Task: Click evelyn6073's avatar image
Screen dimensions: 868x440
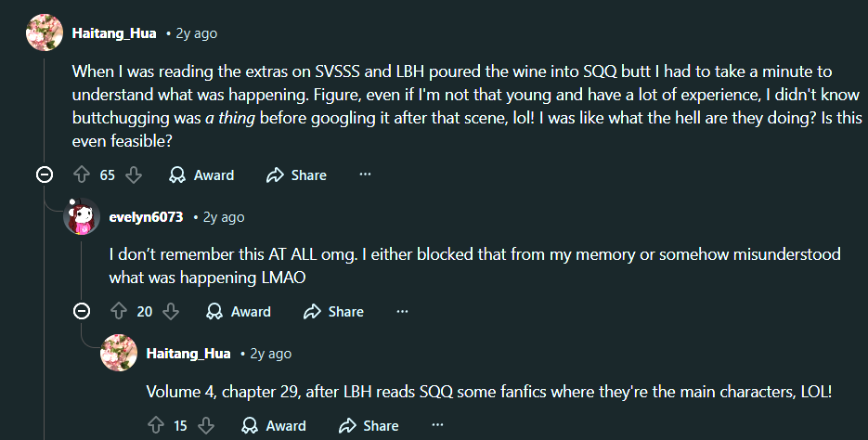Action: pyautogui.click(x=82, y=217)
